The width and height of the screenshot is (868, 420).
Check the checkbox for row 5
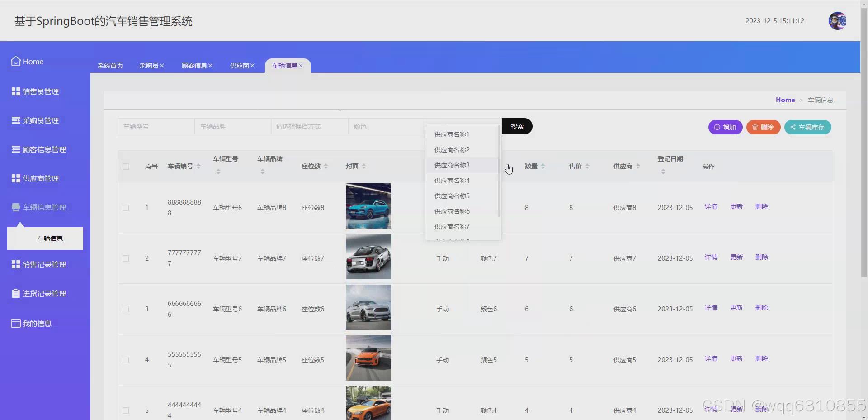(x=126, y=410)
